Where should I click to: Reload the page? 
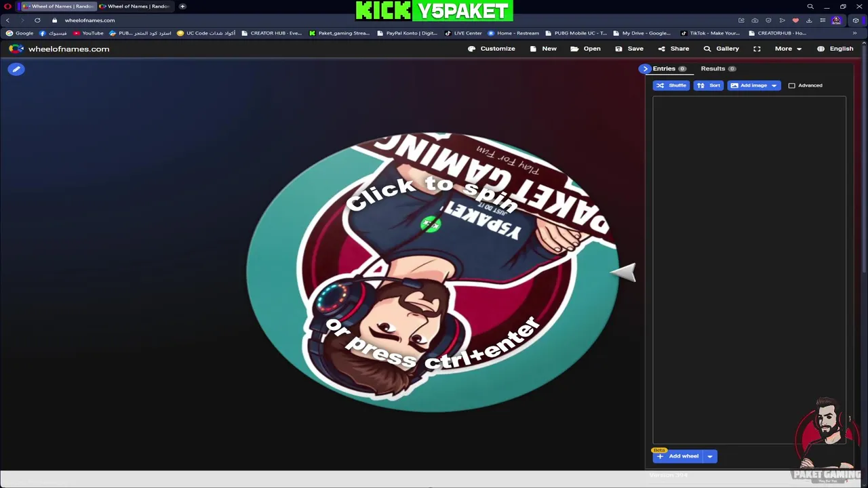point(37,20)
